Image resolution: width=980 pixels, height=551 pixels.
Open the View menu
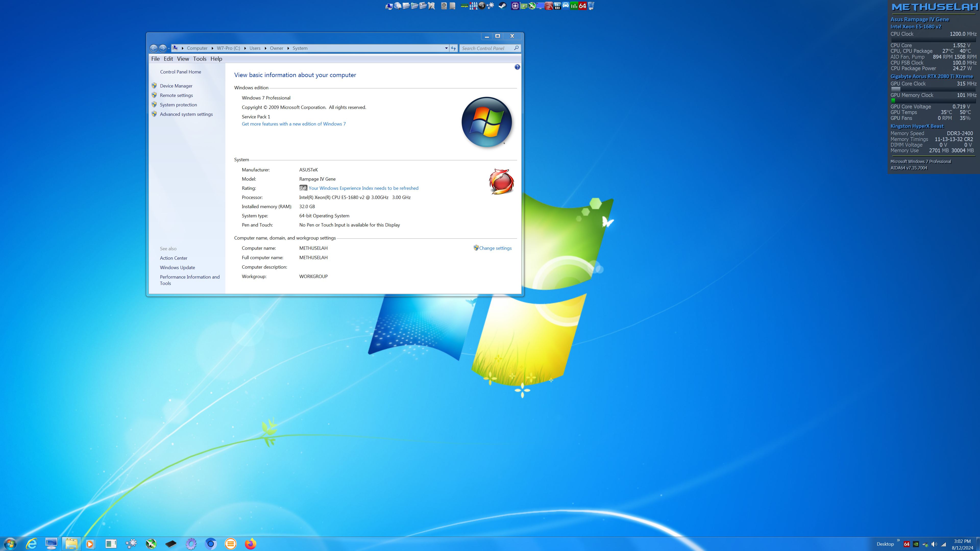[183, 59]
